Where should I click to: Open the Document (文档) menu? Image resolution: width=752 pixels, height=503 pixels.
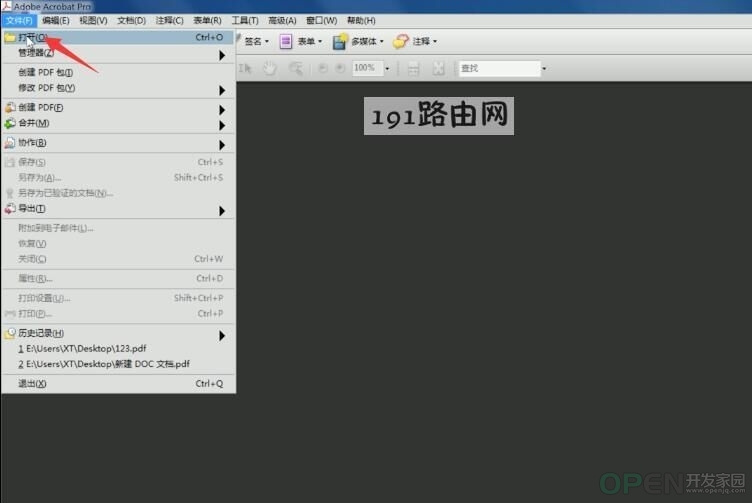tap(131, 21)
